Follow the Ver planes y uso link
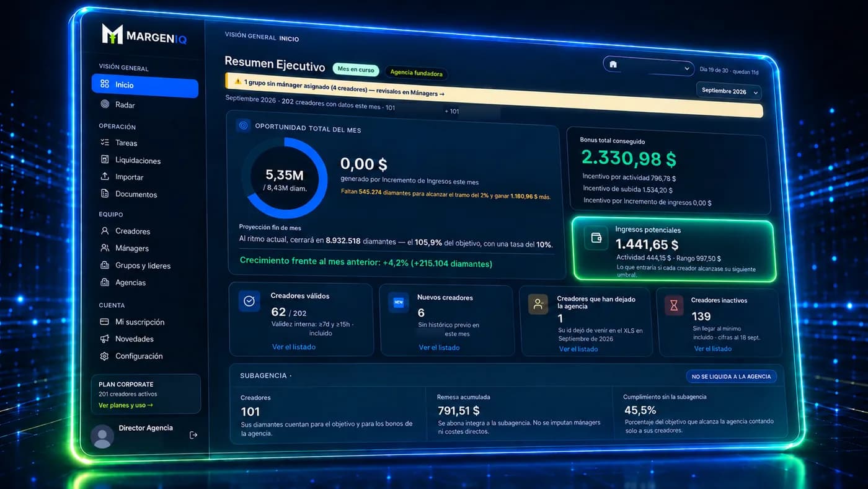Viewport: 868px width, 489px height. 126,405
